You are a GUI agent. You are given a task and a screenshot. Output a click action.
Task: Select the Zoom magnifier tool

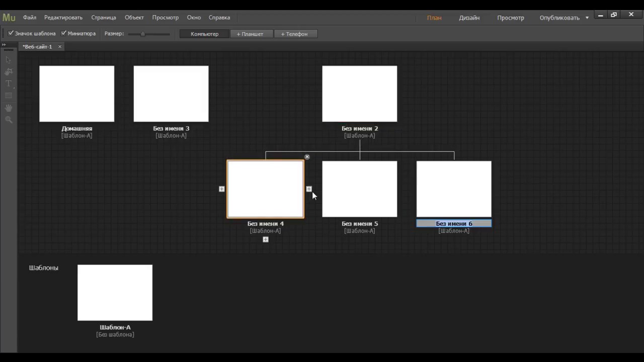coord(9,120)
